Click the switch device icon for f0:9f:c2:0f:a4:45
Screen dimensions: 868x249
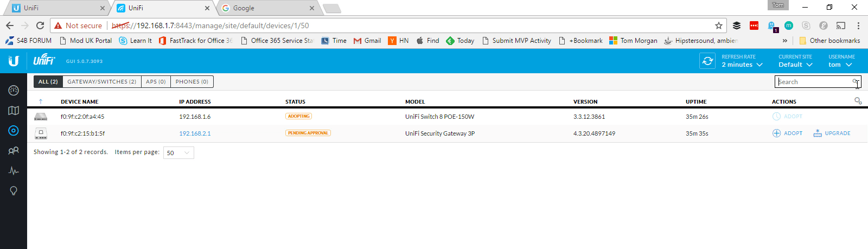pyautogui.click(x=41, y=117)
